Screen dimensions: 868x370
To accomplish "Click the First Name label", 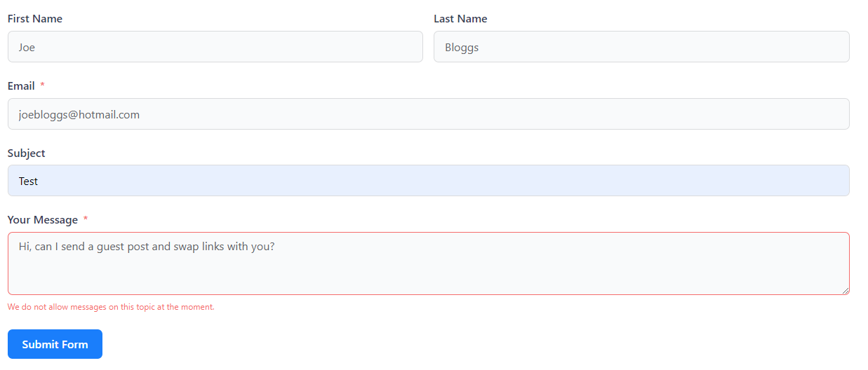I will (x=35, y=19).
